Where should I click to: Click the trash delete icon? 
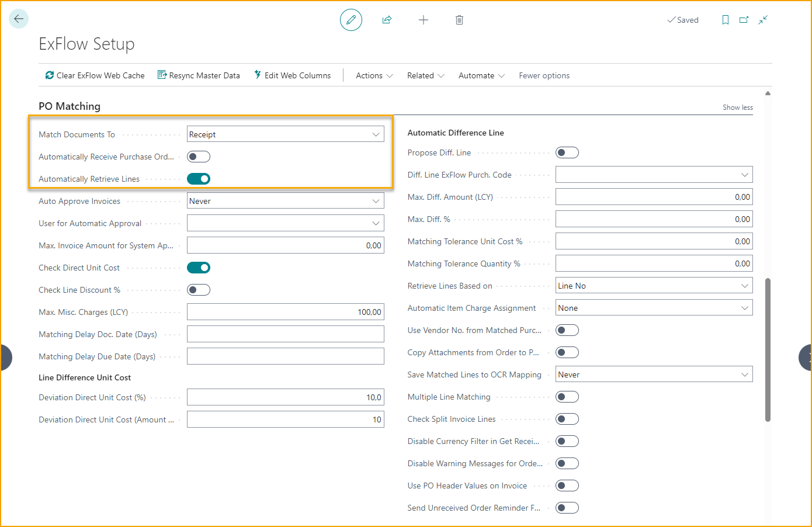click(x=460, y=20)
